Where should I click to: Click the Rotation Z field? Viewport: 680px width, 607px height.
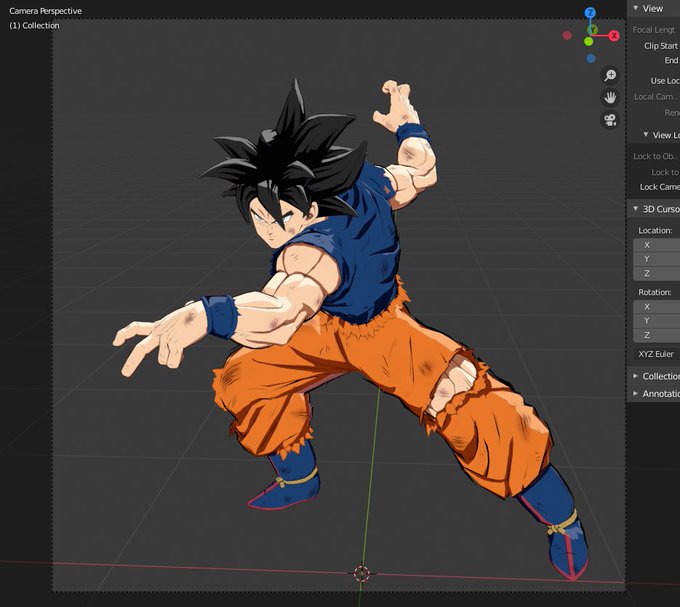coord(657,335)
